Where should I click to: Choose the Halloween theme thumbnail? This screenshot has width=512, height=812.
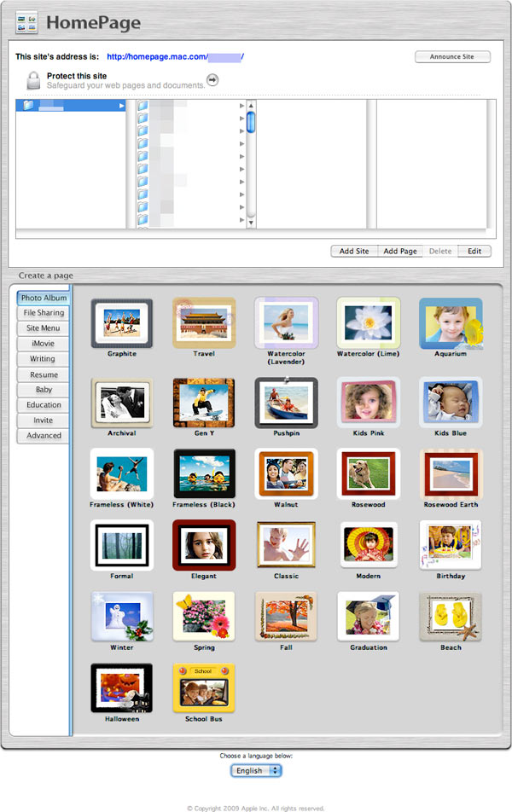tap(121, 688)
